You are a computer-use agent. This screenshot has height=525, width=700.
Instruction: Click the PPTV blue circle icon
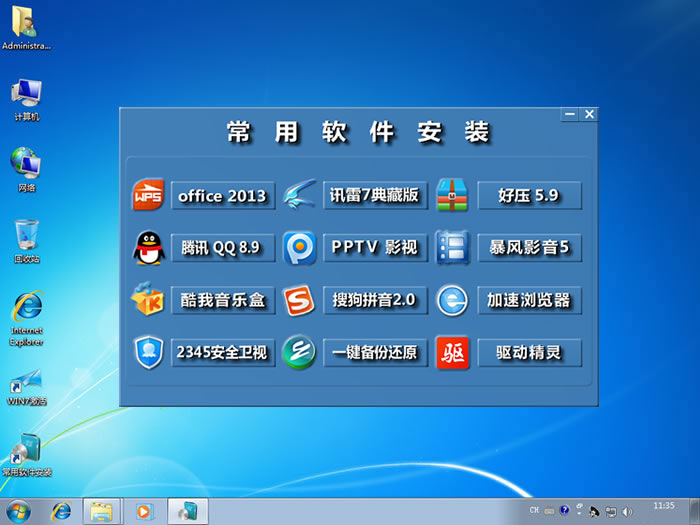[299, 247]
